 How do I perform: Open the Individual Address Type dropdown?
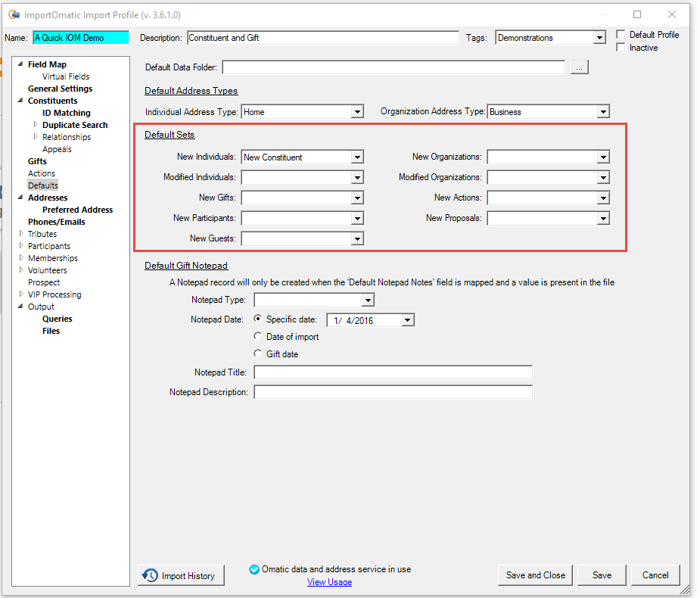(x=356, y=111)
